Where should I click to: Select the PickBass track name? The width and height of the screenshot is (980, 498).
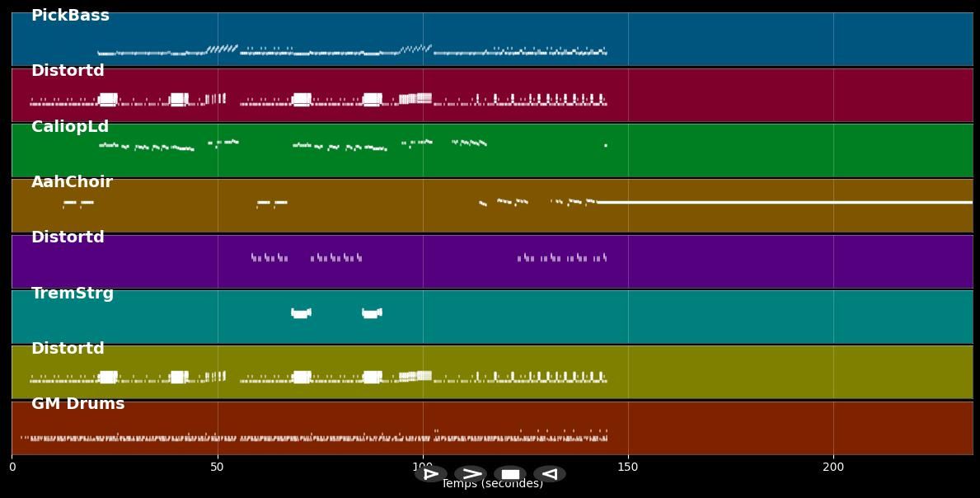point(69,14)
